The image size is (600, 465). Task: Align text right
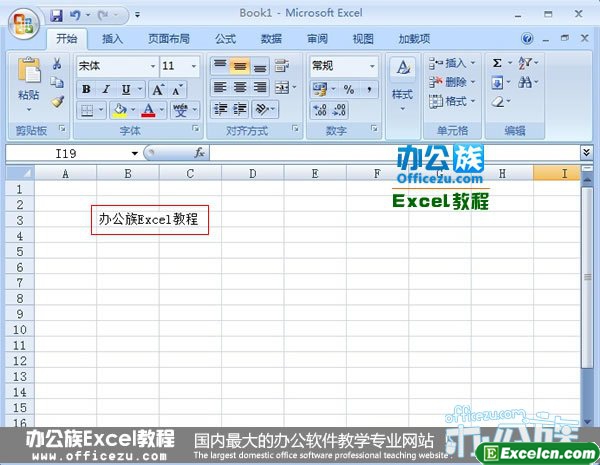pyautogui.click(x=260, y=88)
